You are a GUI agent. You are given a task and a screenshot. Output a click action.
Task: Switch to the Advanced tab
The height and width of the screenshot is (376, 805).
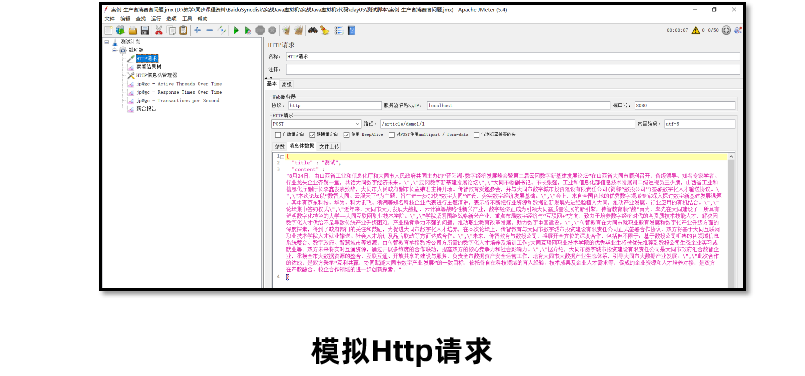pos(286,84)
